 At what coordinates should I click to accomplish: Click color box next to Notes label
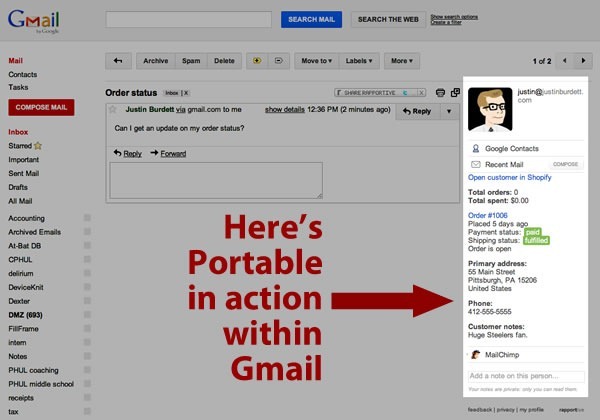click(87, 356)
